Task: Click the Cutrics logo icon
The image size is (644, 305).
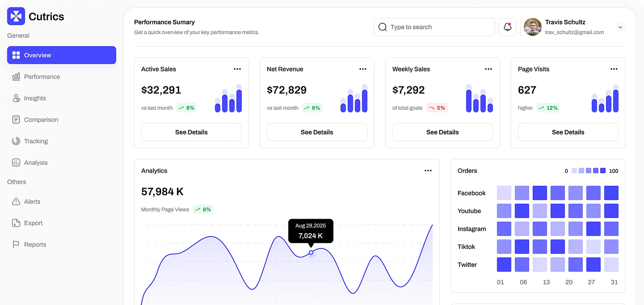Action: coord(16,16)
